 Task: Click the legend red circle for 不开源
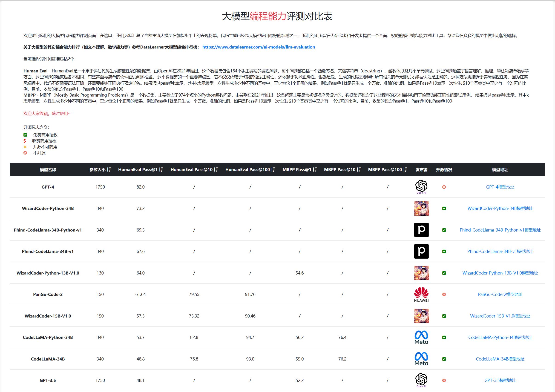click(x=25, y=153)
